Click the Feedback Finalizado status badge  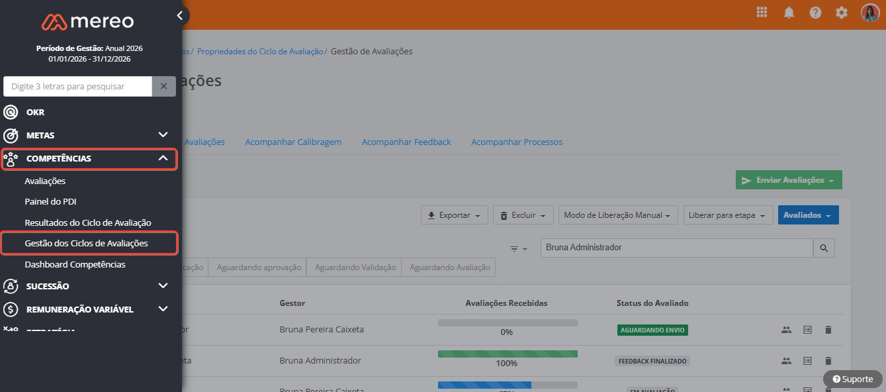(653, 360)
